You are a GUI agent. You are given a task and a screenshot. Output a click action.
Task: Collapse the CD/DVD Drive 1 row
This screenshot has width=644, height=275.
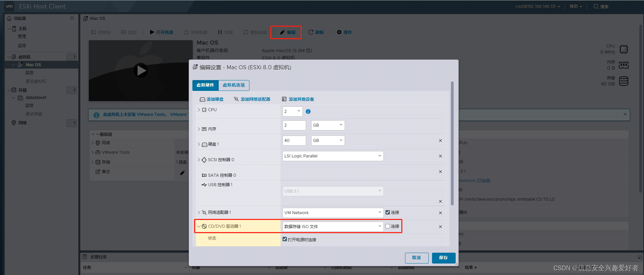(199, 226)
